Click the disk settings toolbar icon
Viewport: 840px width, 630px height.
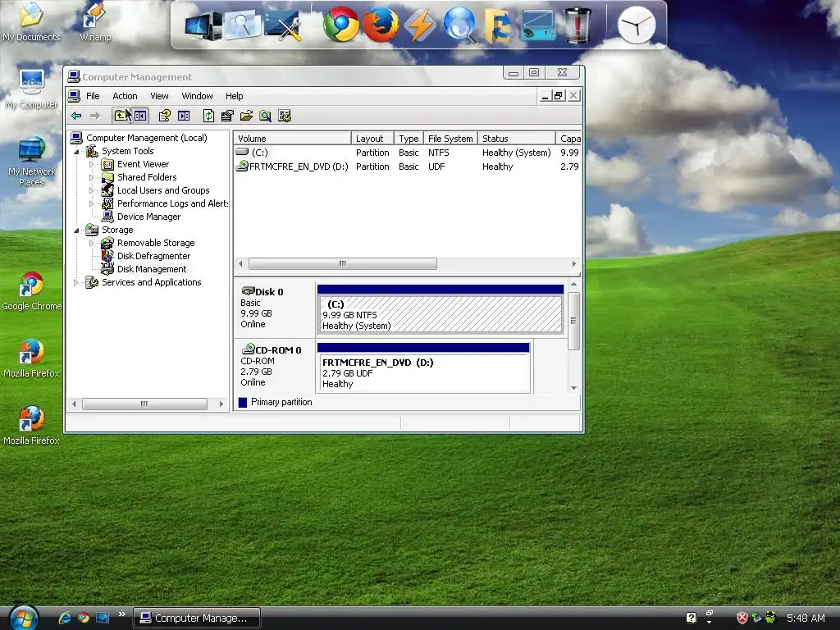coord(285,116)
